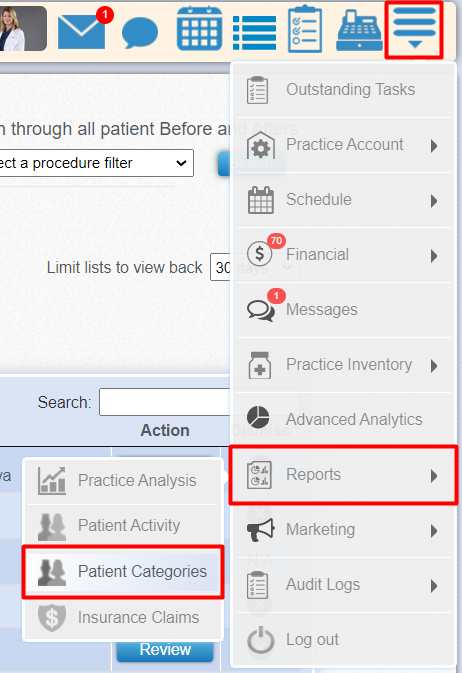Toggle the main hamburger menu icon

coord(414,29)
